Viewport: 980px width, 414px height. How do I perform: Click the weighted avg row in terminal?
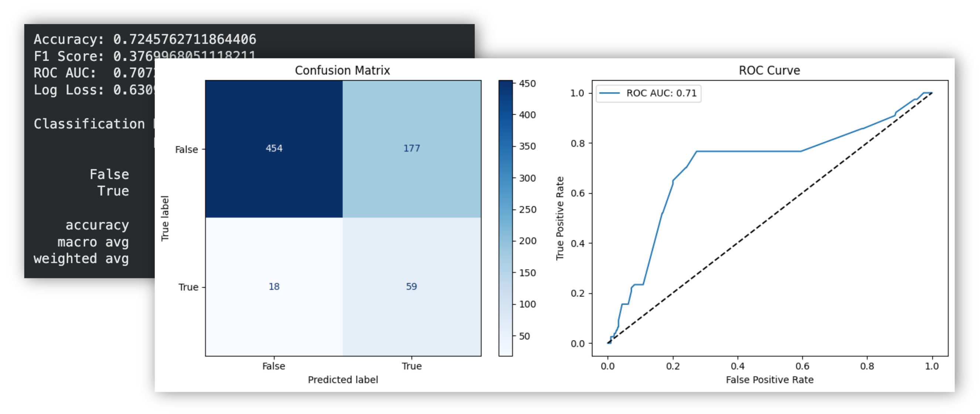click(x=81, y=259)
